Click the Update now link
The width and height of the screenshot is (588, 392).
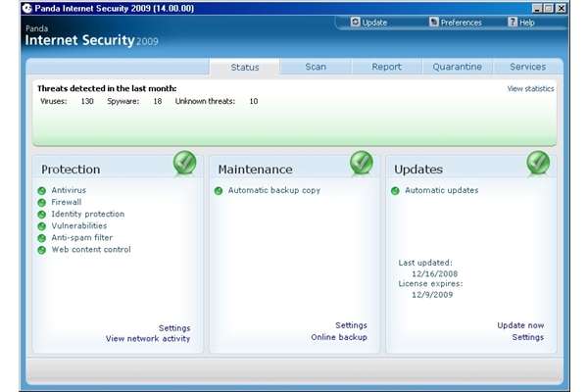520,325
